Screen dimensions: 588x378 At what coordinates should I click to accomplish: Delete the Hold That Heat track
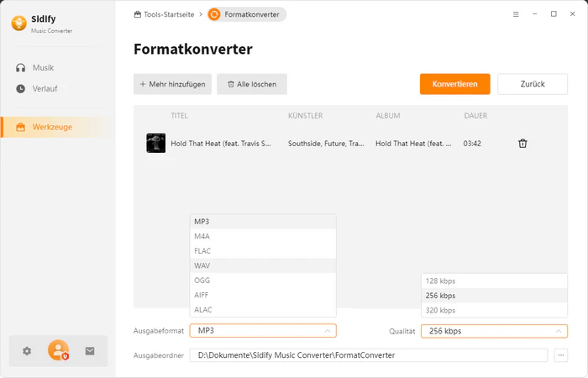coord(522,144)
